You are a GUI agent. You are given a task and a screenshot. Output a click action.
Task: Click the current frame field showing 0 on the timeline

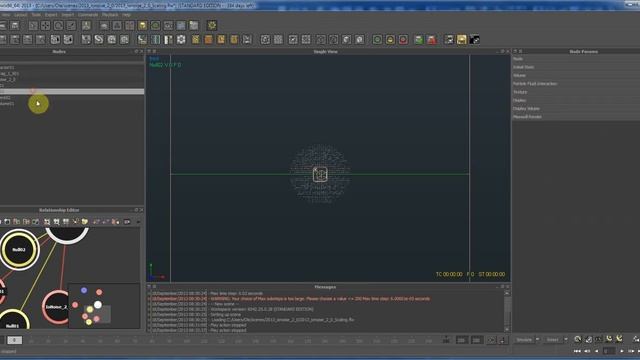(14, 340)
